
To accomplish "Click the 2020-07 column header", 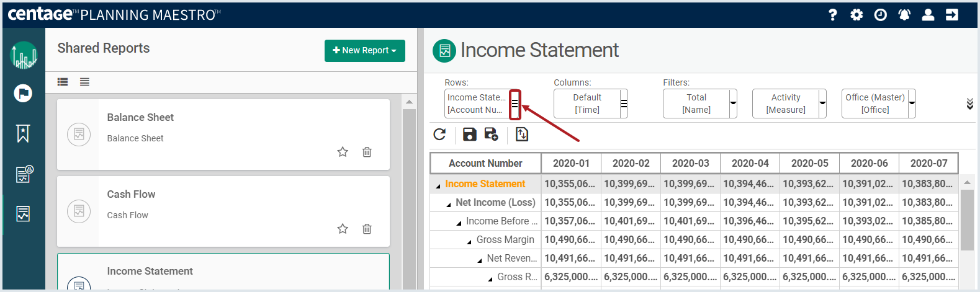I will [x=928, y=163].
